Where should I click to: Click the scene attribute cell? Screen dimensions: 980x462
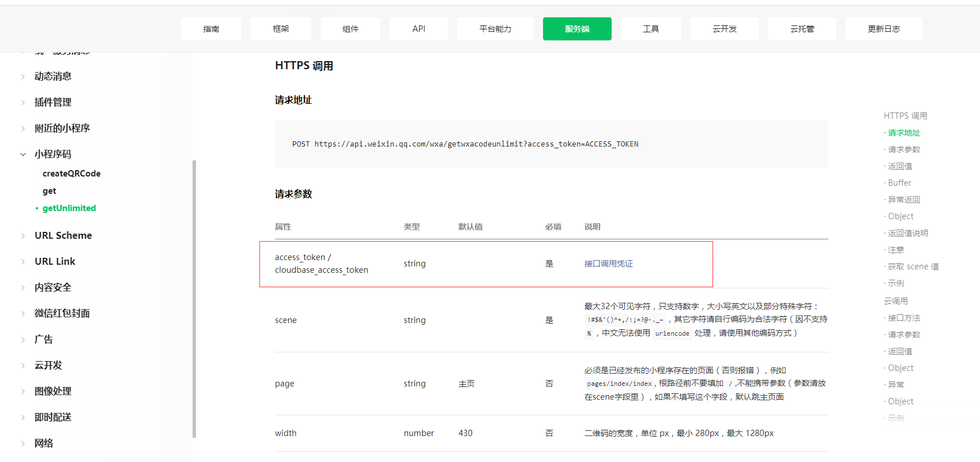[x=286, y=320]
